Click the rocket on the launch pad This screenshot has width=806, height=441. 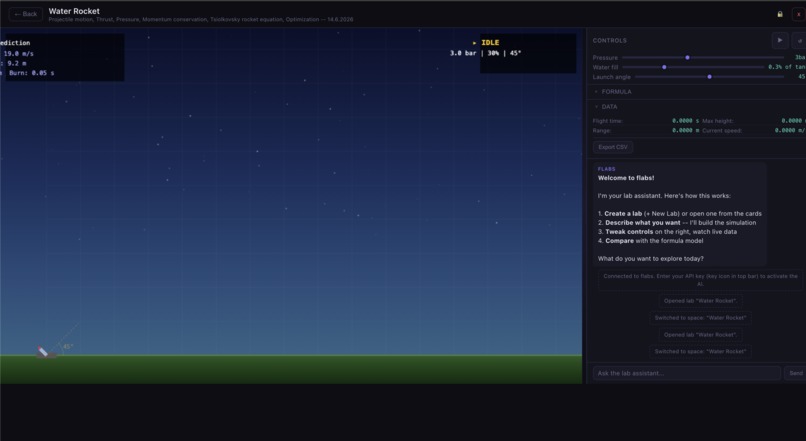(43, 352)
